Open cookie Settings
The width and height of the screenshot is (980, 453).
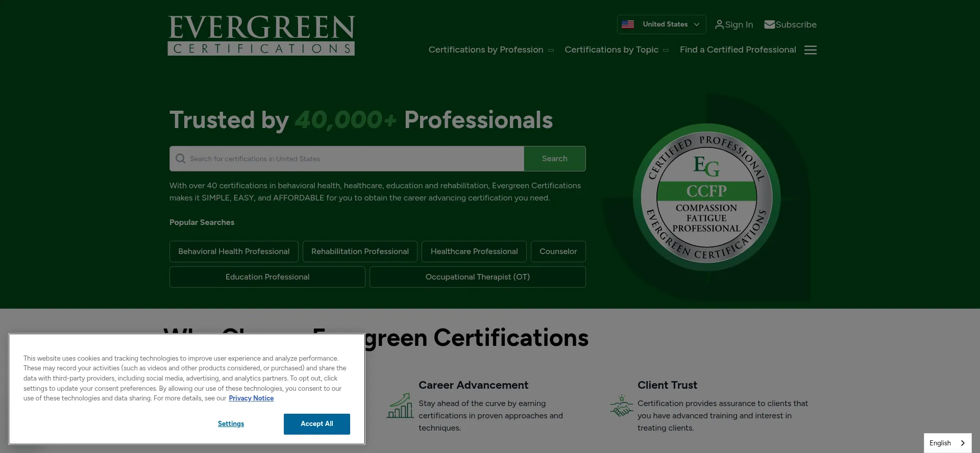pyautogui.click(x=231, y=424)
